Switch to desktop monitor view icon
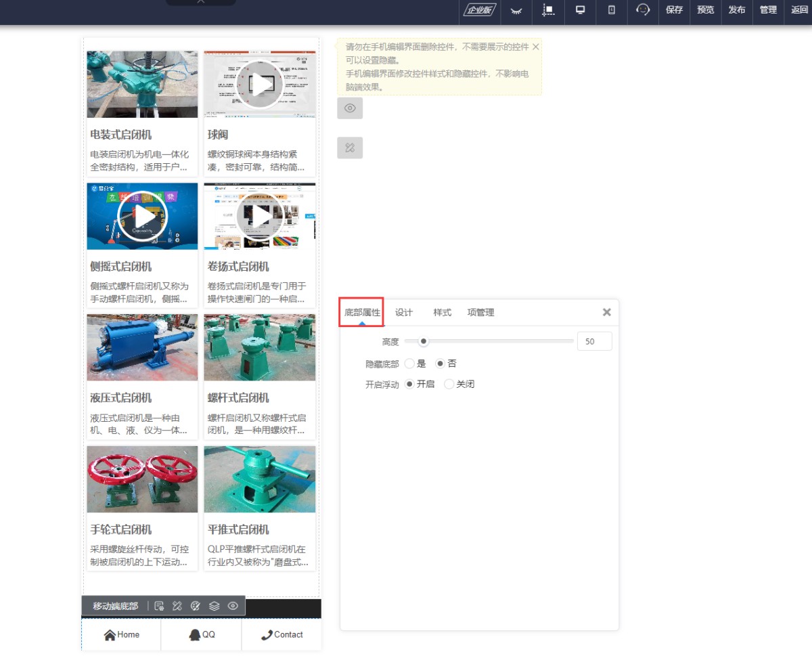Viewport: 812px width, 656px height. point(580,9)
